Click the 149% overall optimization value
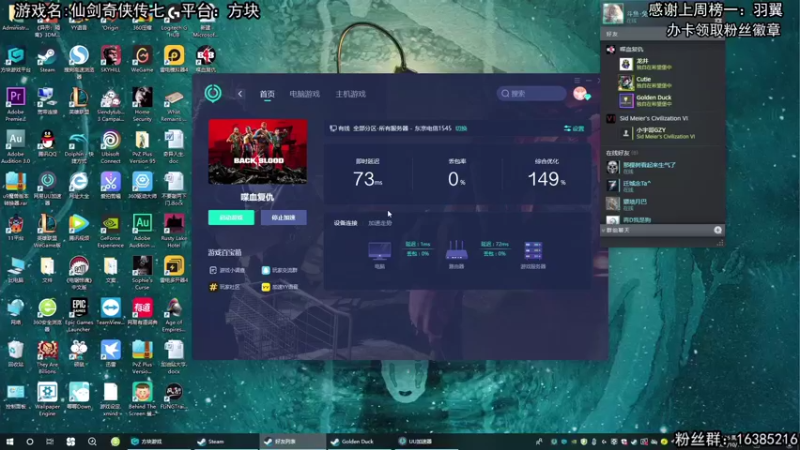The height and width of the screenshot is (450, 800). [x=546, y=179]
